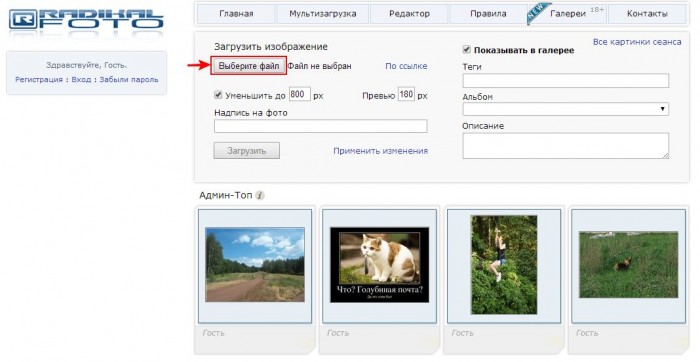The image size is (700, 362).
Task: Click the Загрузить button
Action: (x=247, y=151)
